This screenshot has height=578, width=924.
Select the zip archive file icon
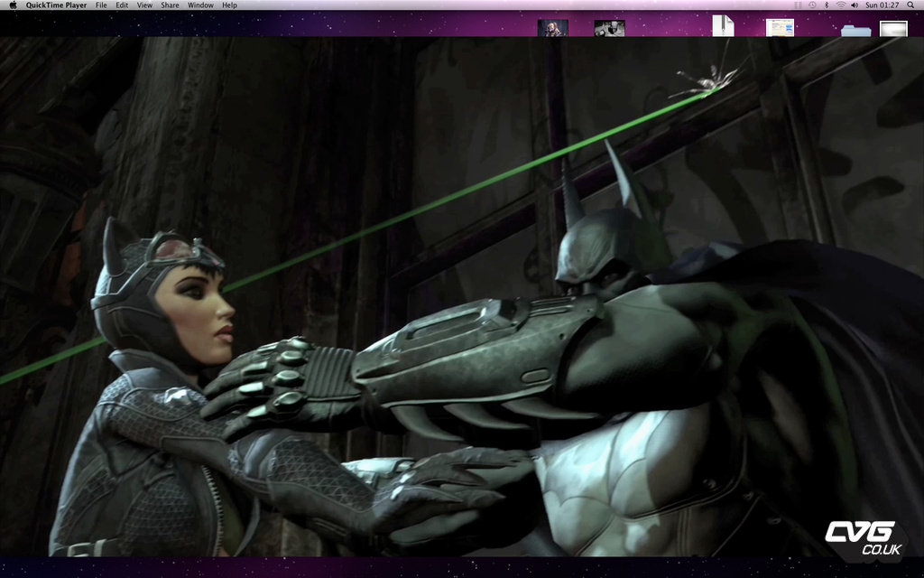click(723, 26)
